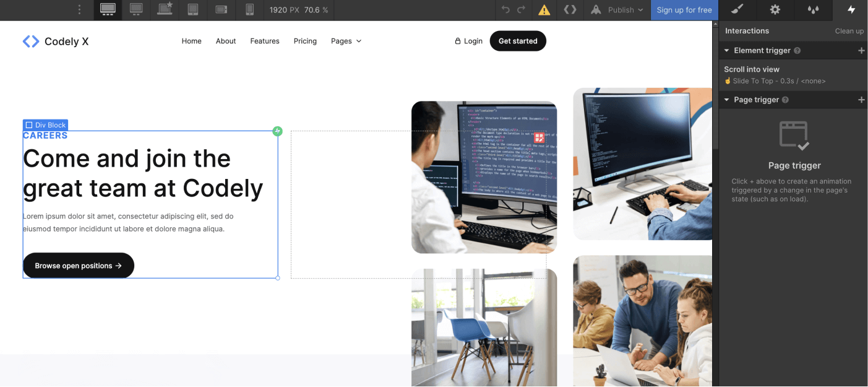The image size is (868, 387).
Task: Click the undo arrow icon
Action: point(506,10)
